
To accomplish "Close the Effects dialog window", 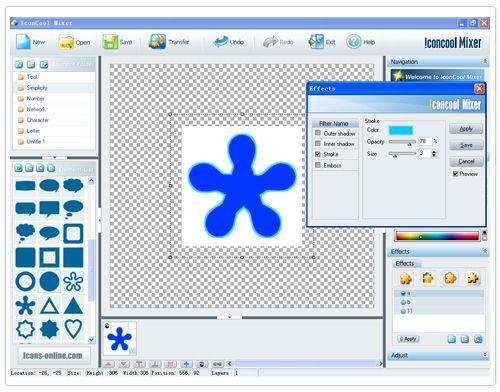I will pos(479,89).
